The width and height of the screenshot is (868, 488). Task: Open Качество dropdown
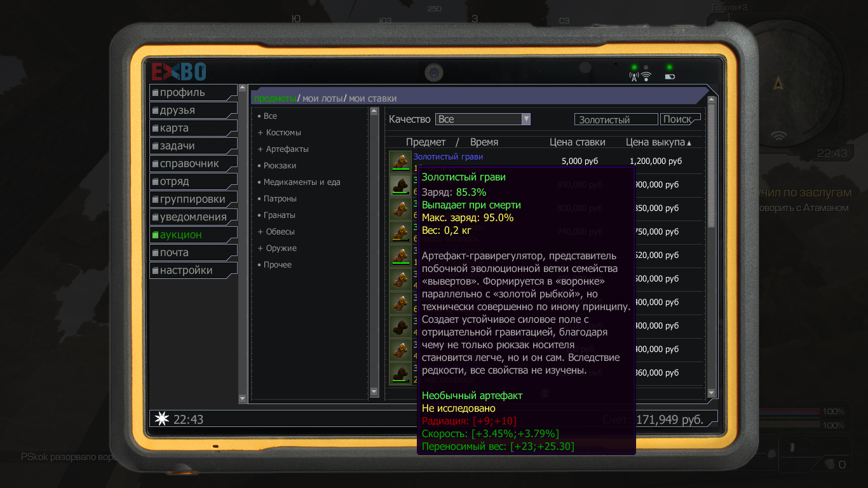click(x=483, y=119)
